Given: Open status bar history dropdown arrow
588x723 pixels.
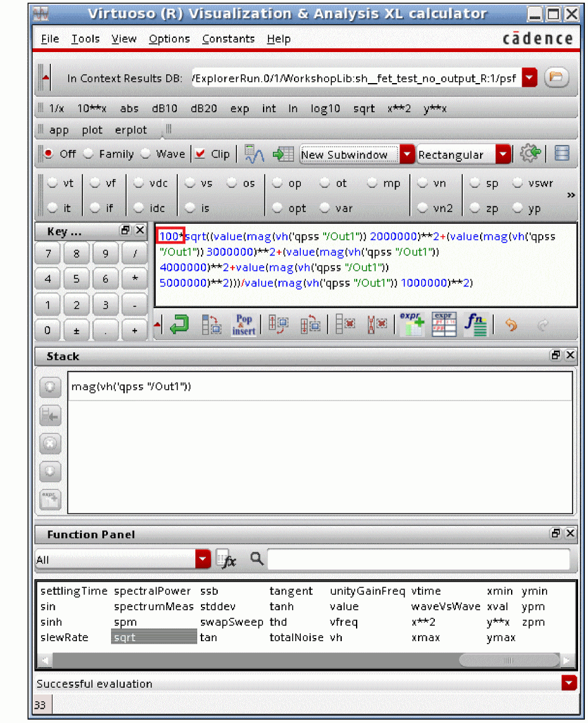Looking at the screenshot, I should point(569,683).
